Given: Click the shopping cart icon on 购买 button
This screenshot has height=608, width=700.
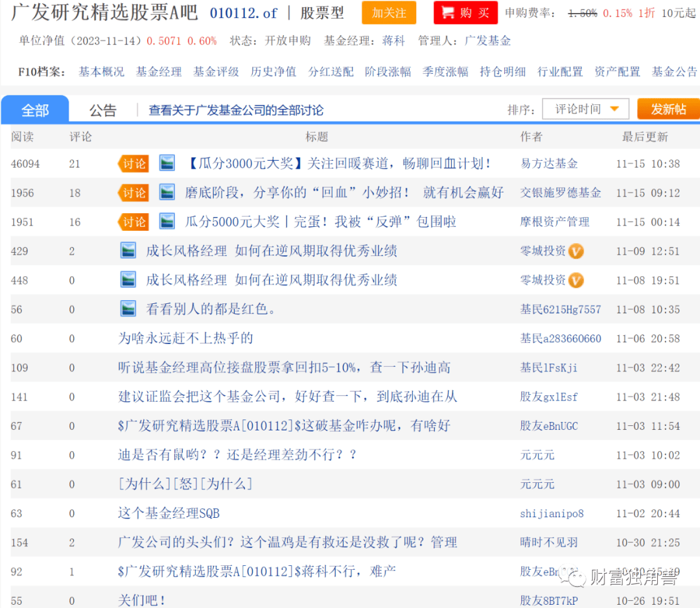Looking at the screenshot, I should [x=447, y=12].
